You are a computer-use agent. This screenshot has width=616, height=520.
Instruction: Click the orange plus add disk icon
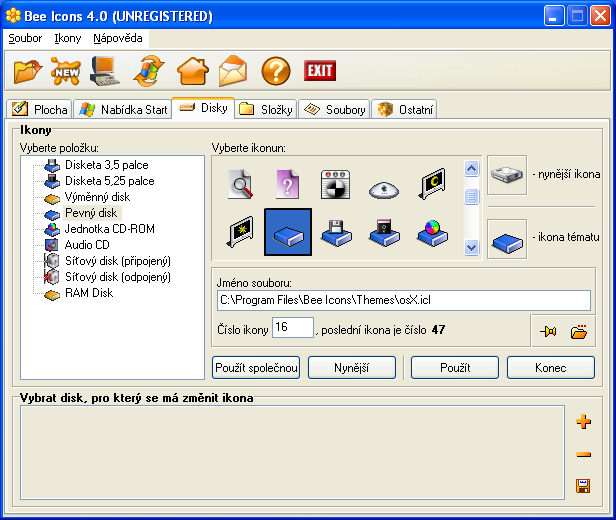click(583, 422)
